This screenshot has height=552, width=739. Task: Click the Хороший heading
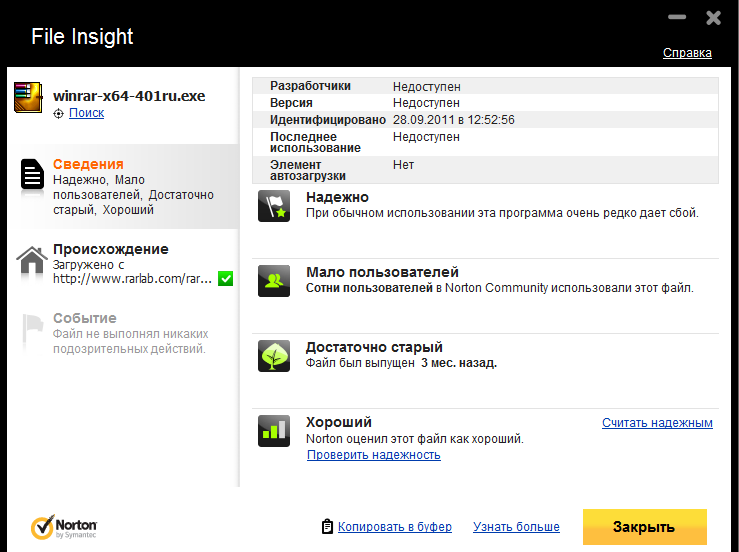click(x=339, y=422)
